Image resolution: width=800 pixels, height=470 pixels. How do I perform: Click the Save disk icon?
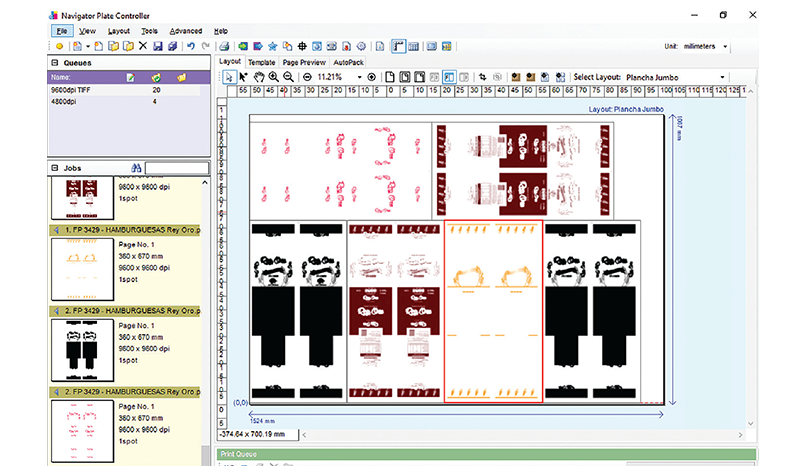(x=158, y=46)
